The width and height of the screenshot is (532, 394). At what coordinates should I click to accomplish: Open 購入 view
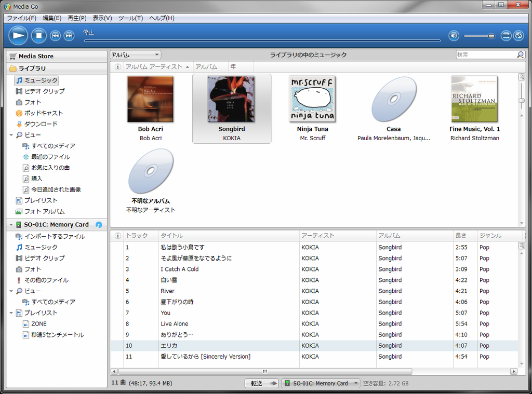(x=32, y=179)
